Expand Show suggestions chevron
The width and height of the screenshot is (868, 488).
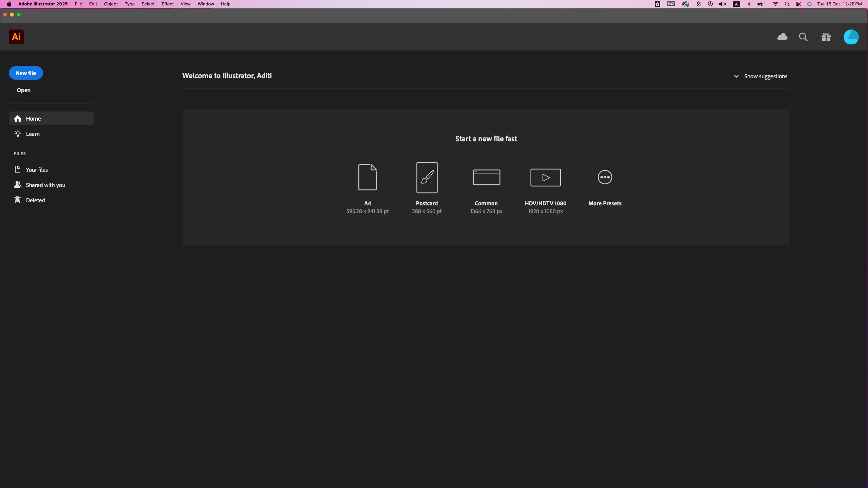point(736,77)
